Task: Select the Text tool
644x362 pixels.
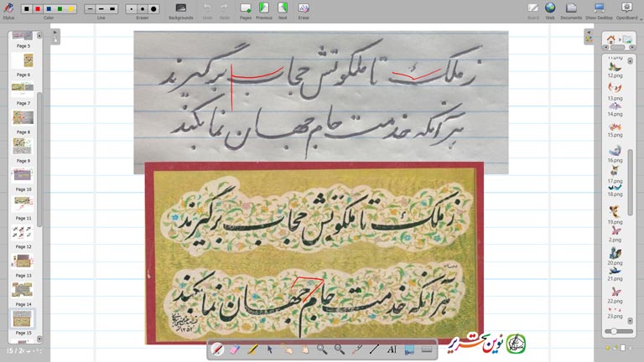Action: [392, 349]
